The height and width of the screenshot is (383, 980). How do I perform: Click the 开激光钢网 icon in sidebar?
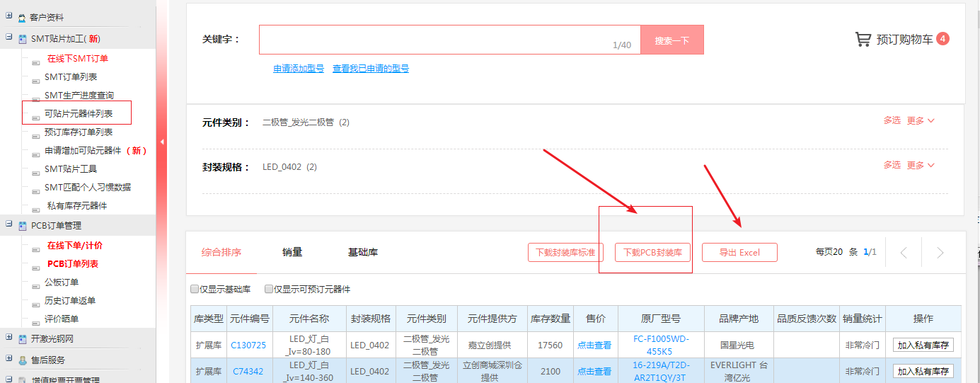(23, 339)
